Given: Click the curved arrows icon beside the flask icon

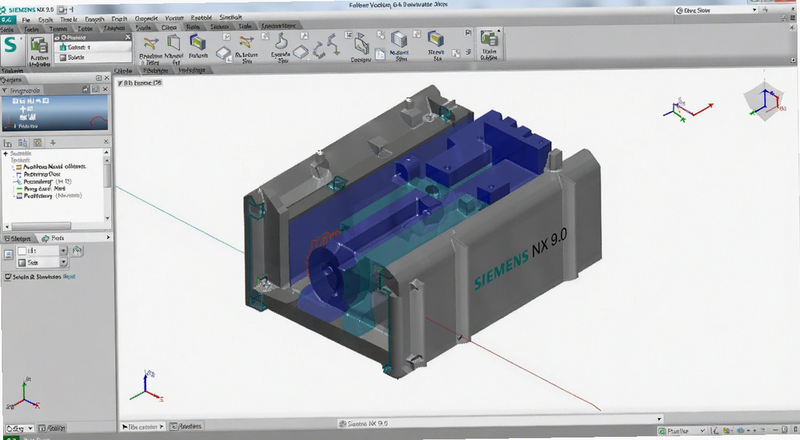Looking at the screenshot, I should 247,42.
